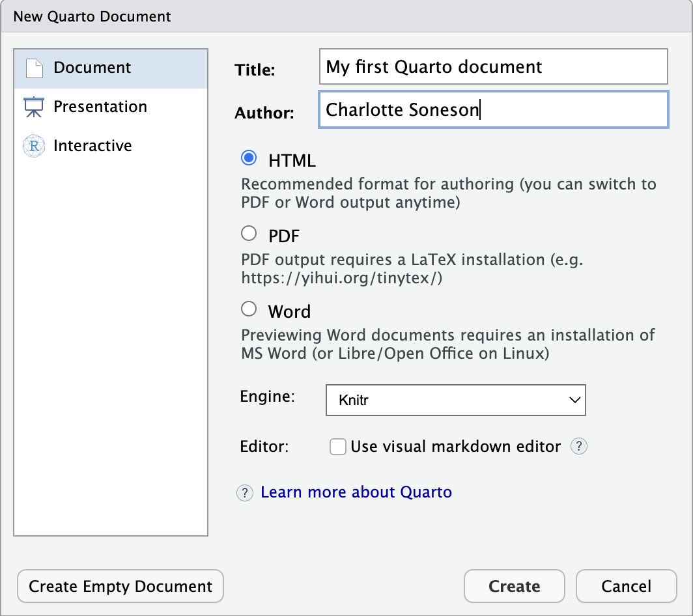Viewport: 693px width, 616px height.
Task: Enable Use visual markdown editor checkbox
Action: 338,447
